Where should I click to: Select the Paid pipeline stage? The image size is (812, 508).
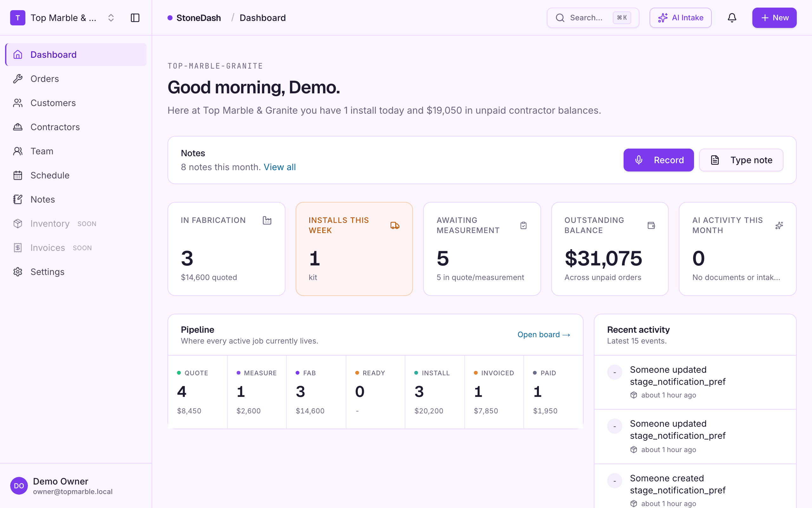553,392
